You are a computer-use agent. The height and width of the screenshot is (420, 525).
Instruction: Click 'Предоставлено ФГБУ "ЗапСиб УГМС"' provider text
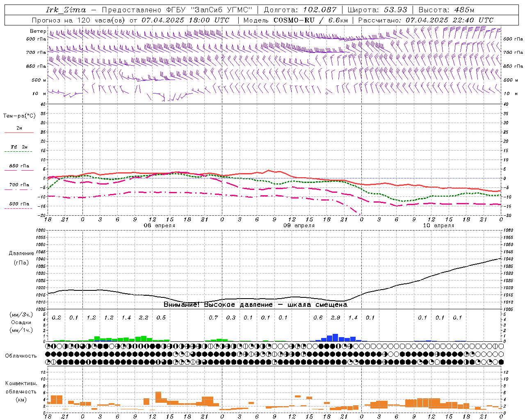pyautogui.click(x=177, y=10)
